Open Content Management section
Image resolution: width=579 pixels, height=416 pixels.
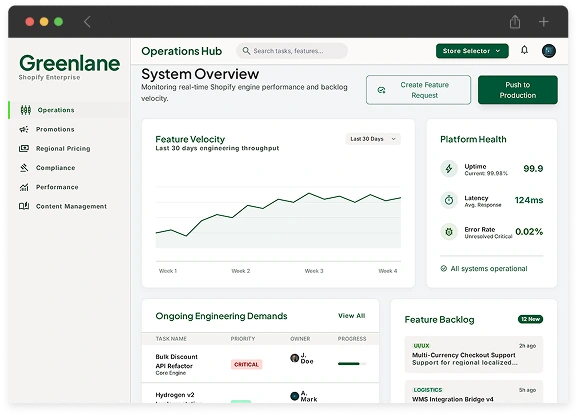[69, 206]
